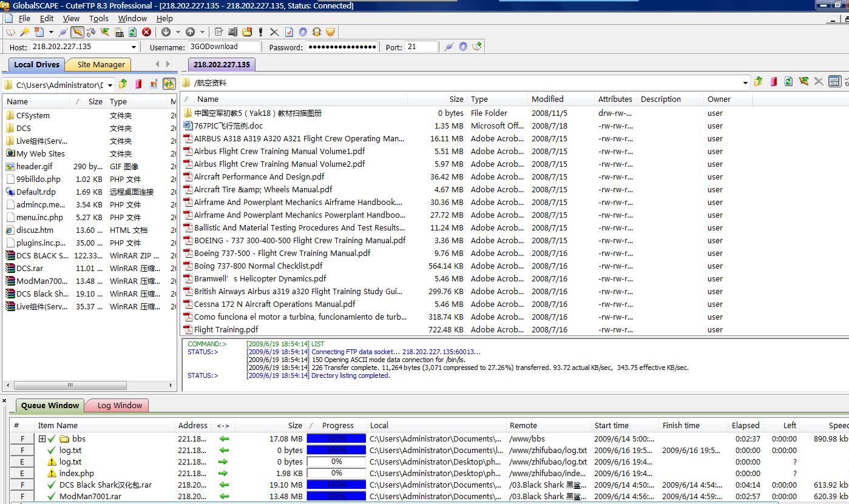
Task: Switch to the Site Manager tab
Action: [101, 64]
